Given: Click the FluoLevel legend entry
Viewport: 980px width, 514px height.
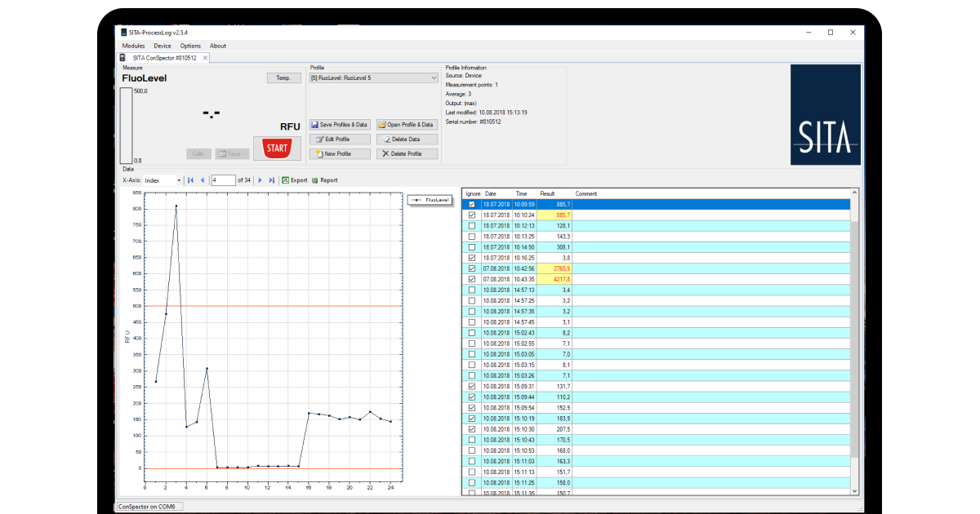Looking at the screenshot, I should (430, 200).
